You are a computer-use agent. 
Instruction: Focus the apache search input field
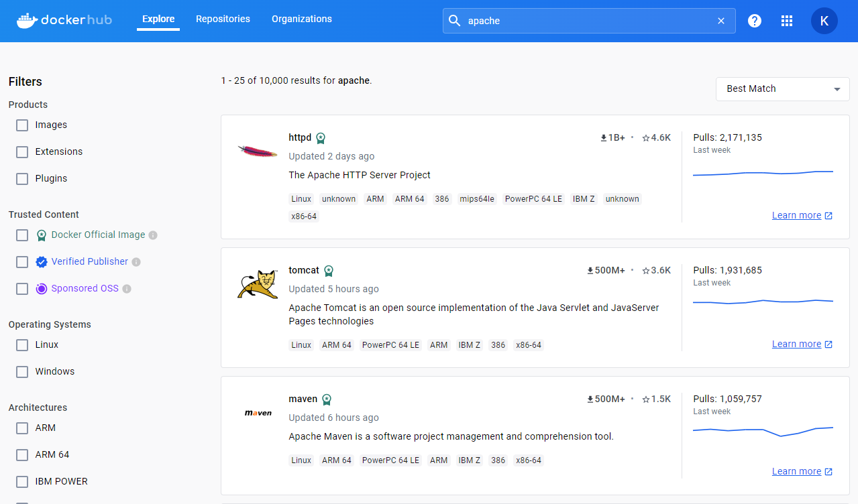click(x=589, y=21)
